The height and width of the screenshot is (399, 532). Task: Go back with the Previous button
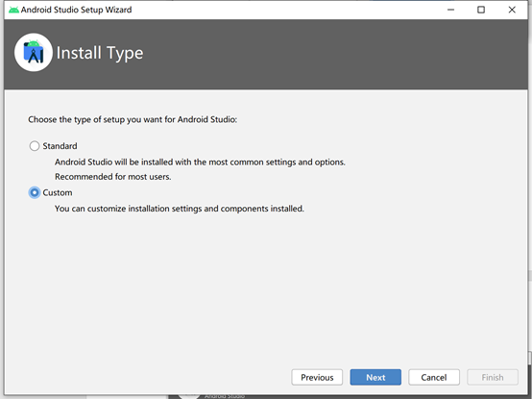tap(317, 377)
